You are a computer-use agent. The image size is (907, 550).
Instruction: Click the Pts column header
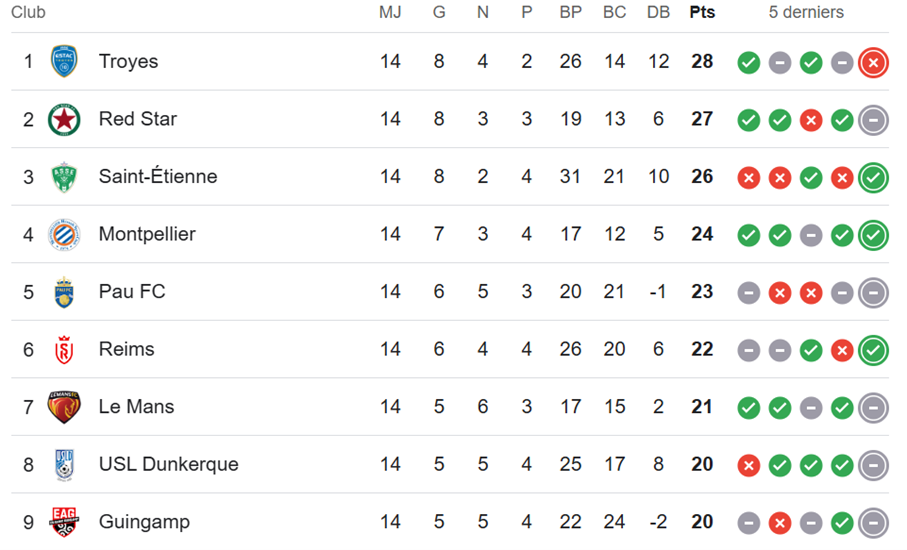(702, 12)
